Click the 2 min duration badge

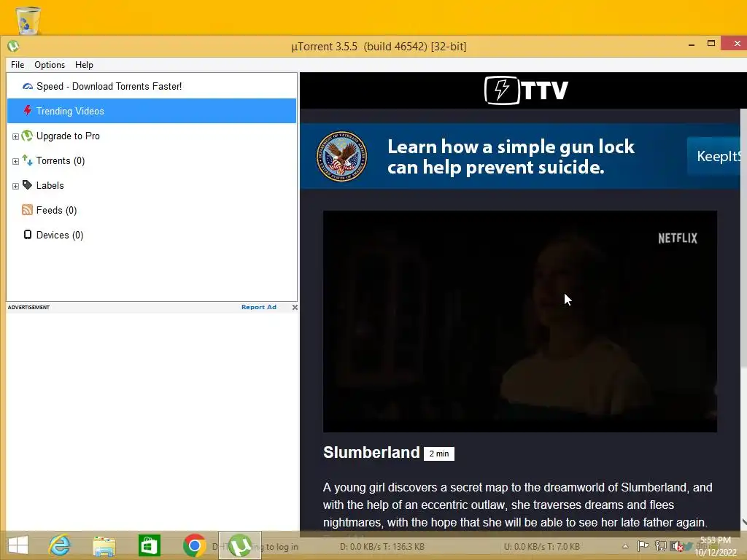[x=438, y=454]
